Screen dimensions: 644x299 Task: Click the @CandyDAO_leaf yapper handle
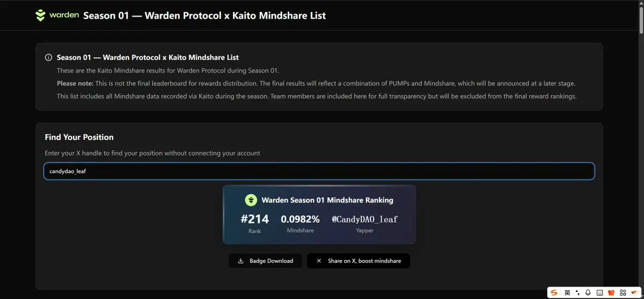[364, 219]
